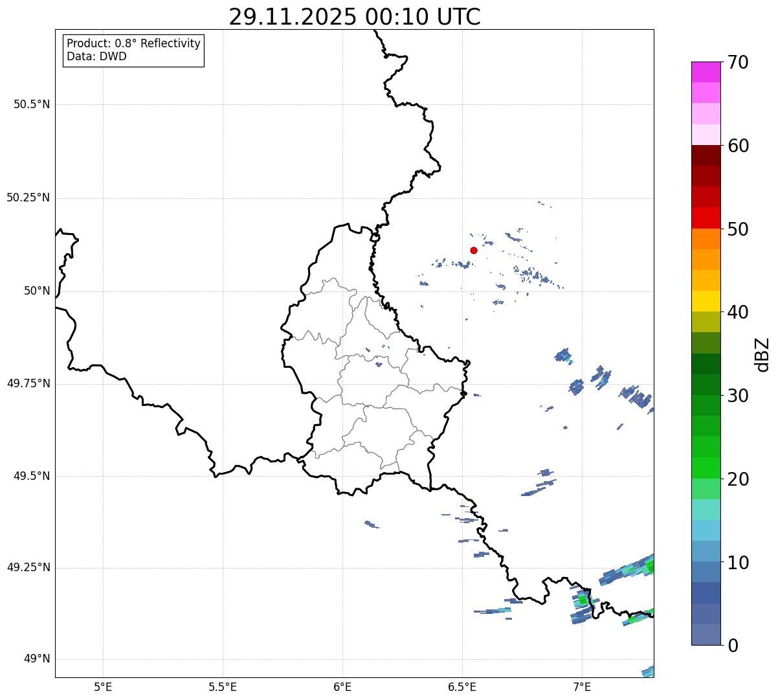Viewport: 778px width, 700px height.
Task: Click the "Data: DWD" label
Action: click(96, 56)
